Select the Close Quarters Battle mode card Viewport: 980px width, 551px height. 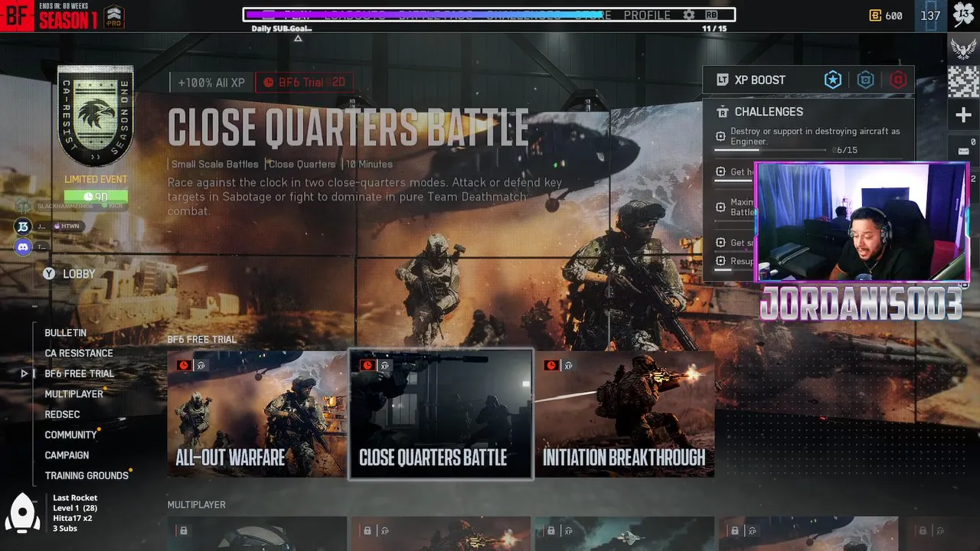(x=440, y=414)
